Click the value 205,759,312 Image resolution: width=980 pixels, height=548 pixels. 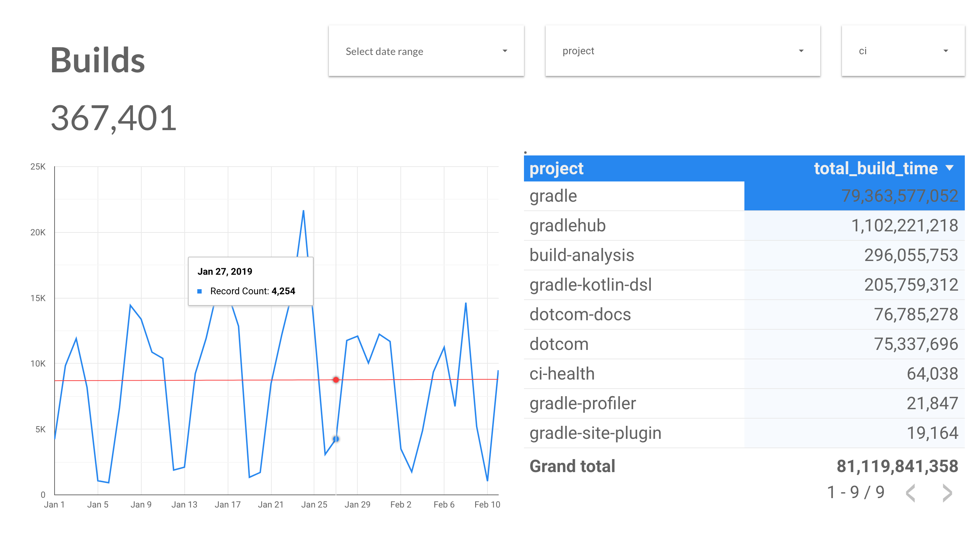pos(911,285)
